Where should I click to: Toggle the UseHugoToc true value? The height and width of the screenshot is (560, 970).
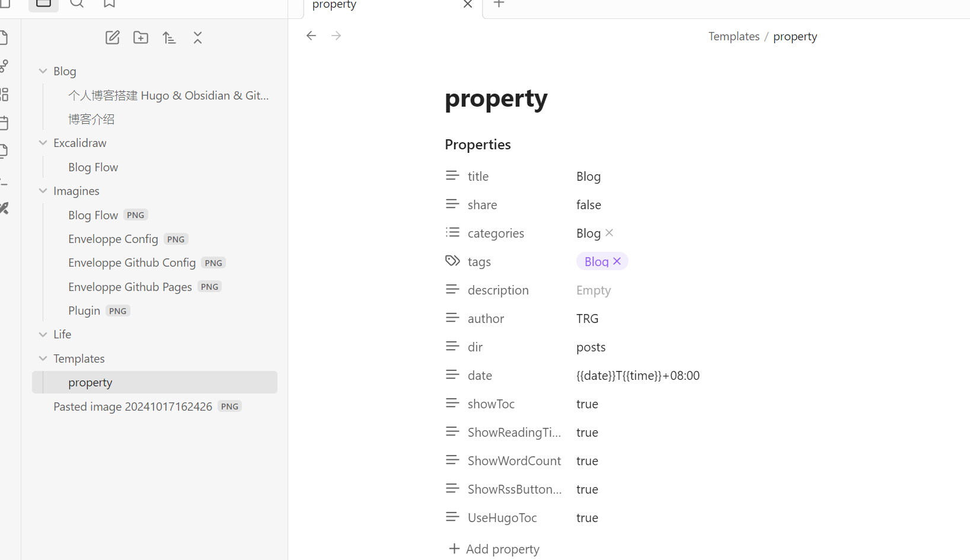(587, 517)
